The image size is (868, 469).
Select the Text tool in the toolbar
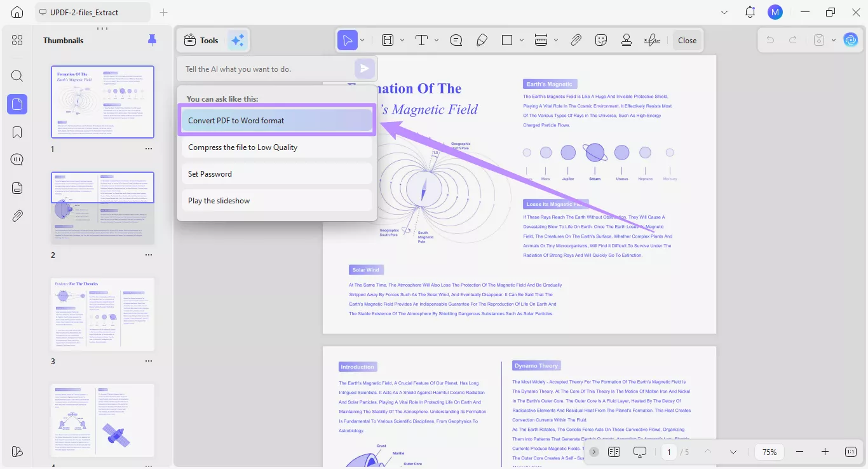[x=421, y=39]
